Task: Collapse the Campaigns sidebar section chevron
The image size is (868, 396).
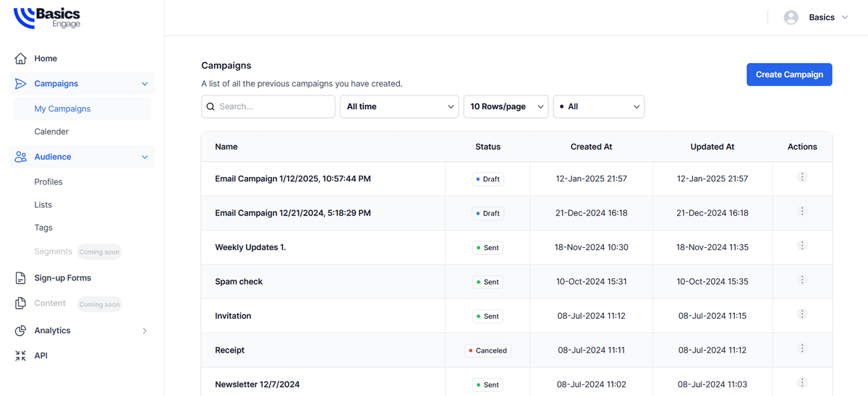Action: coord(145,84)
